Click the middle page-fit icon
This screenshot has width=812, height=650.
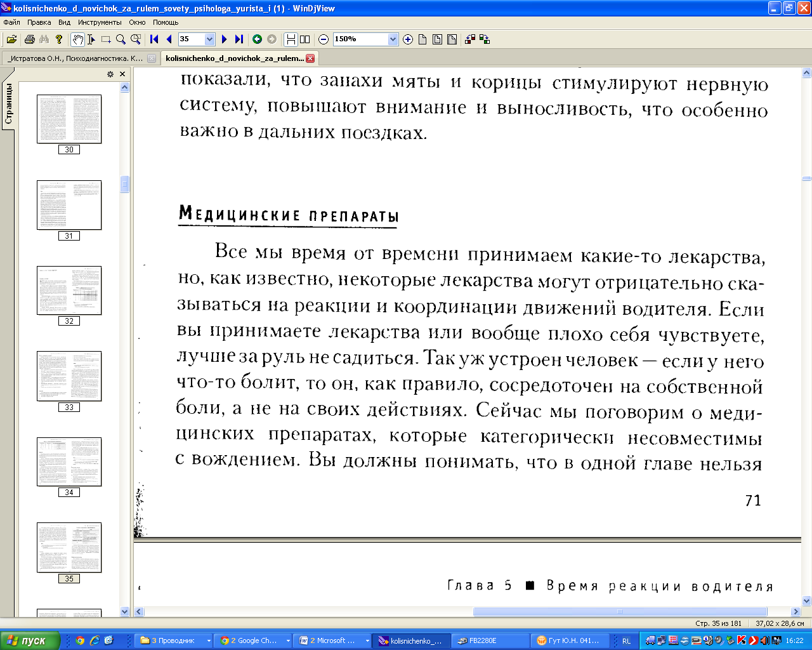(437, 39)
